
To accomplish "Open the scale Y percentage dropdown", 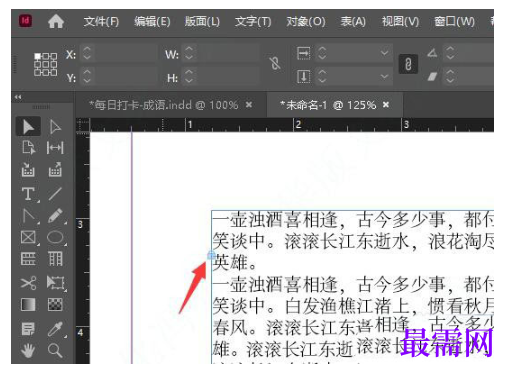I will coord(384,77).
